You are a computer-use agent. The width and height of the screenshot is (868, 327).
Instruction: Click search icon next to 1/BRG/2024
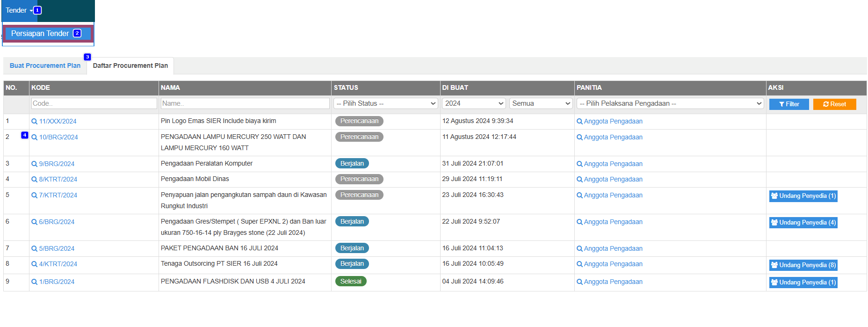coord(34,282)
